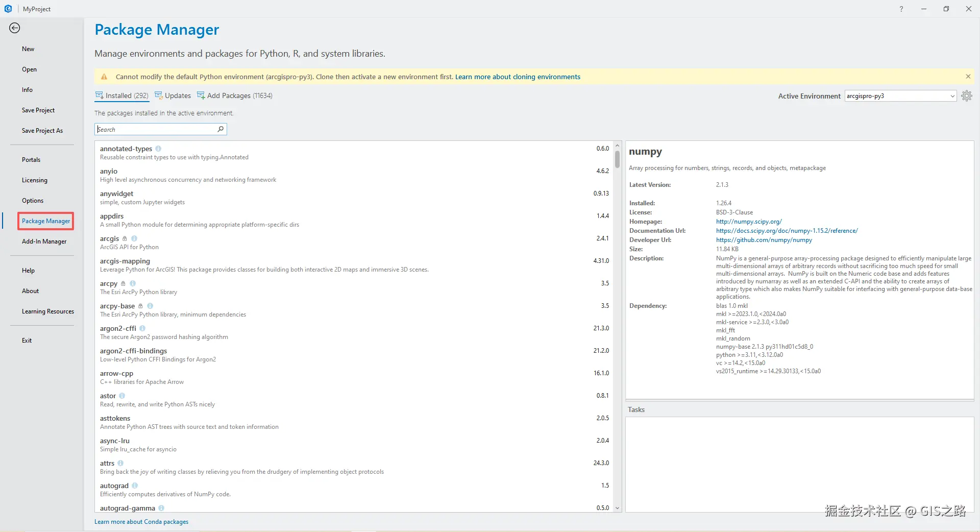Click info icon next to annotated-types
980x532 pixels.
coord(158,149)
